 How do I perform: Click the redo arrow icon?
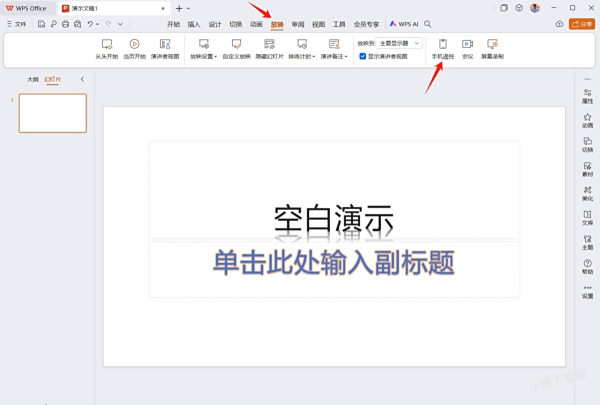click(x=108, y=24)
